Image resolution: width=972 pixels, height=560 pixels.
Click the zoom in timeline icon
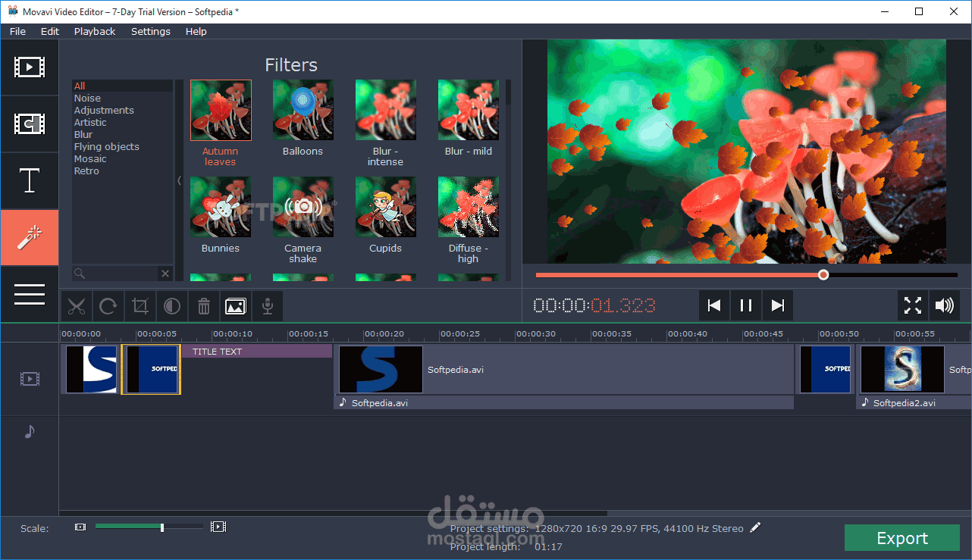tap(218, 527)
